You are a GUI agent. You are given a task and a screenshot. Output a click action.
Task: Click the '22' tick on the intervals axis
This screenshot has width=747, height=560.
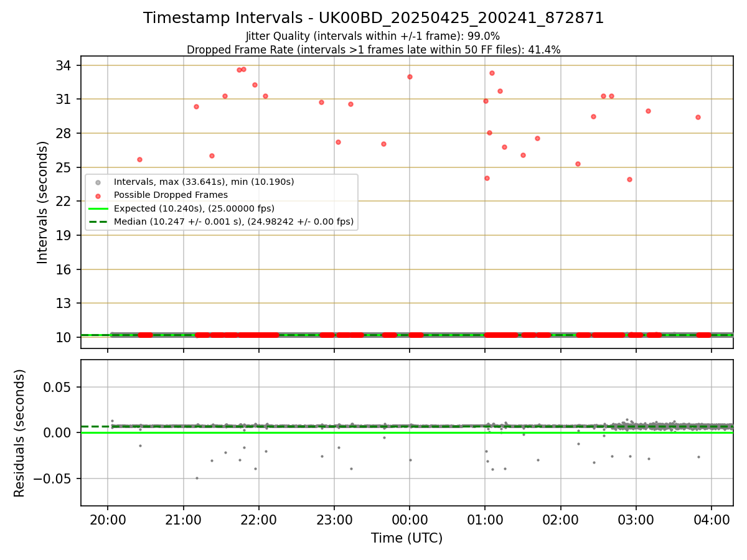tap(64, 201)
